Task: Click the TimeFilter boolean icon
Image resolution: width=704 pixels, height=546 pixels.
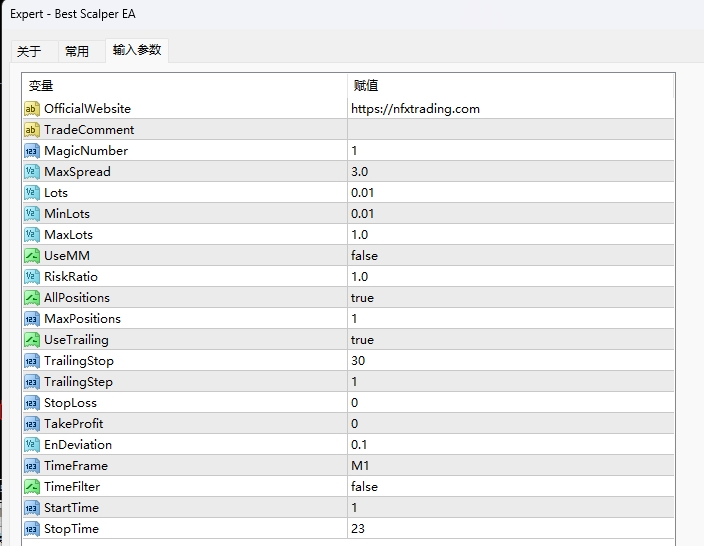Action: 31,487
